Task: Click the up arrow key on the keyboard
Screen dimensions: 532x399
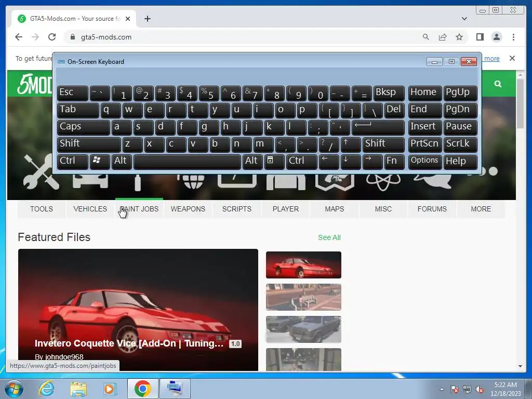Action: [351, 144]
